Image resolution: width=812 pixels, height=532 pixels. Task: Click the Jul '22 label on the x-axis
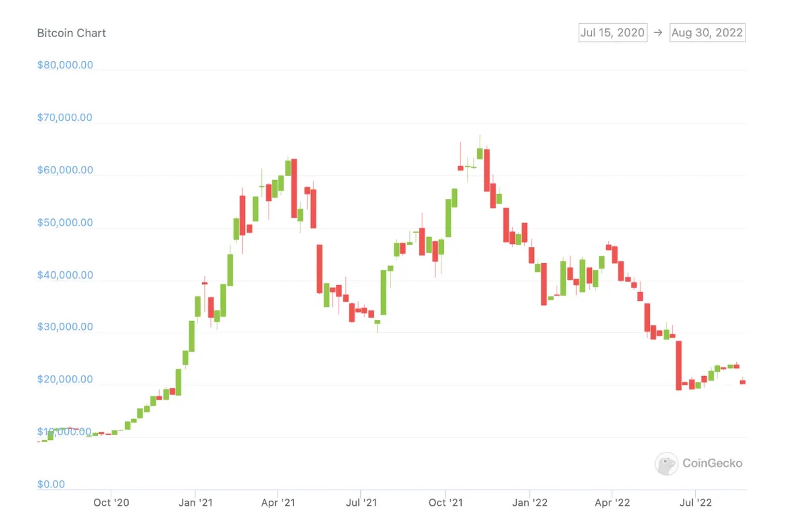[695, 502]
